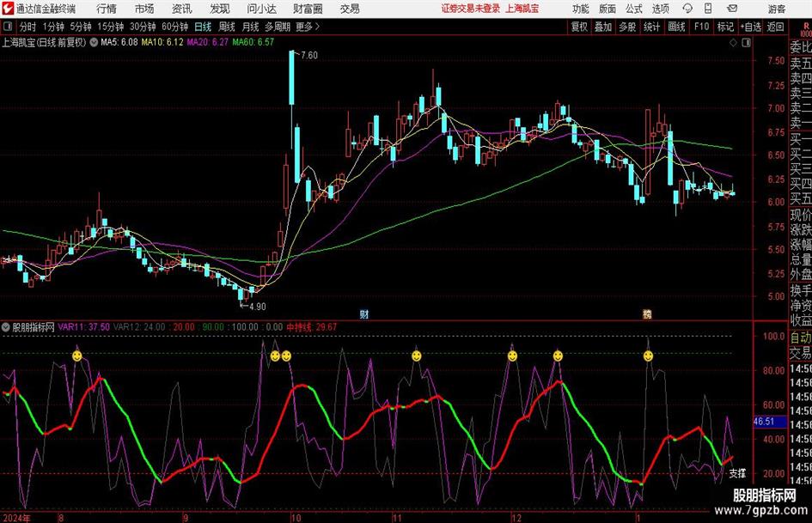Click the 返回 back button
Screen dimensions: 812x523
tap(775, 27)
